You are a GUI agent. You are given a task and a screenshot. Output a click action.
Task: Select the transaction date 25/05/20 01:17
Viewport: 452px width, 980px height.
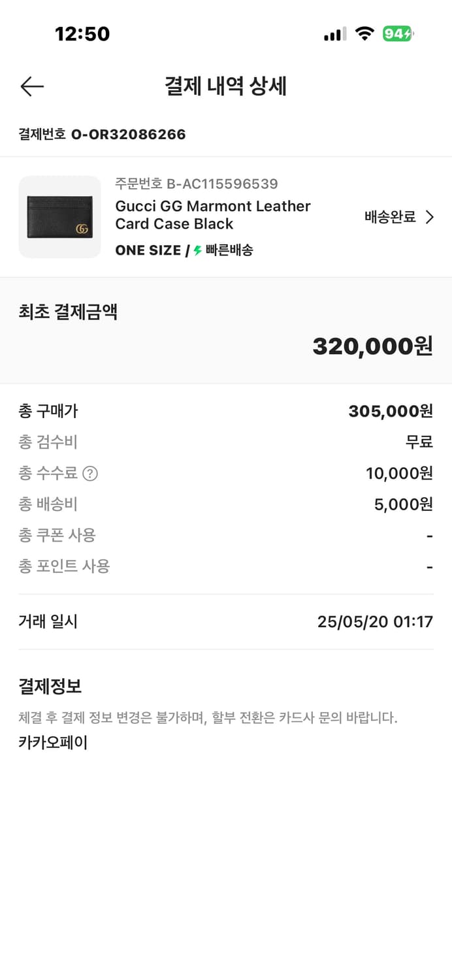(374, 621)
